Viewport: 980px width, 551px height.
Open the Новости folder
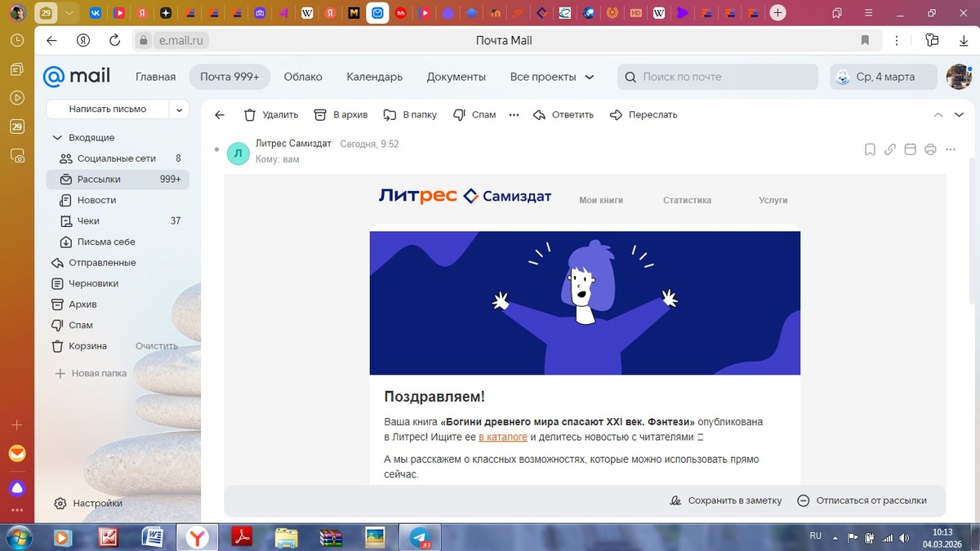(x=118, y=200)
